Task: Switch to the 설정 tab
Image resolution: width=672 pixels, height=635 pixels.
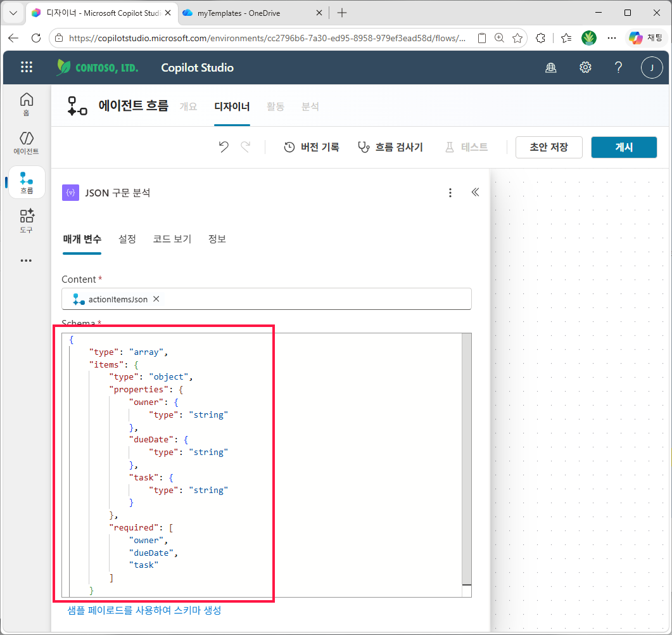Action: 127,240
